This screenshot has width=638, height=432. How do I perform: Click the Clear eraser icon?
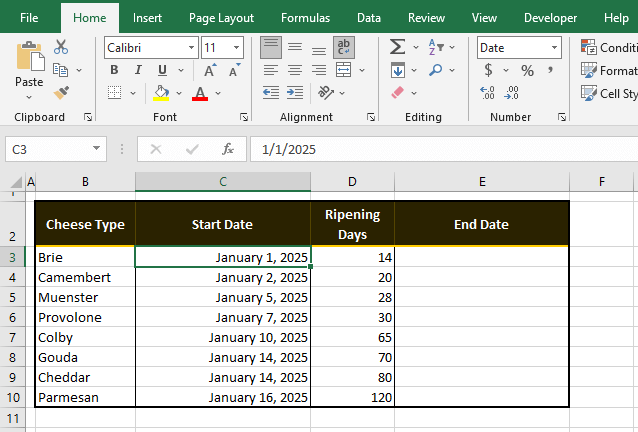(397, 92)
